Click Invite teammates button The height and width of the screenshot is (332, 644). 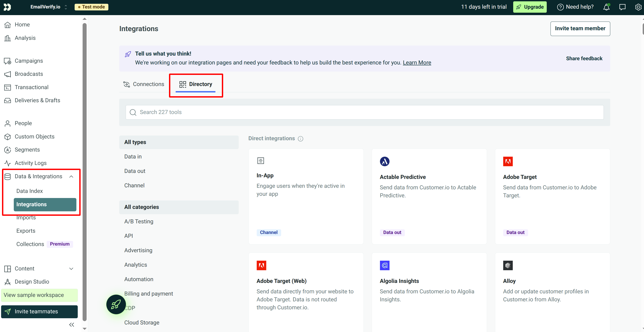point(40,312)
